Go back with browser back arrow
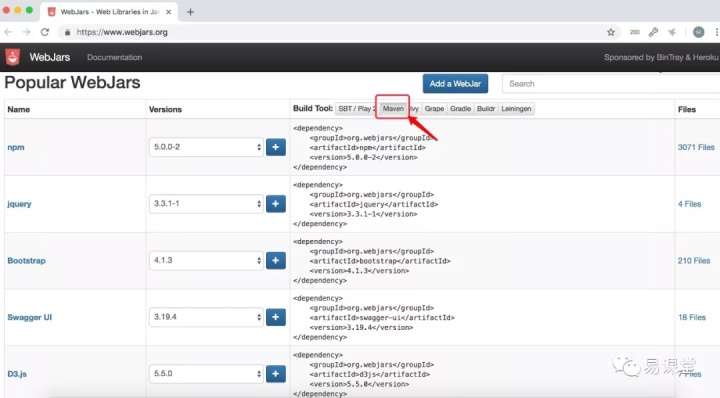The height and width of the screenshot is (398, 720). [8, 32]
